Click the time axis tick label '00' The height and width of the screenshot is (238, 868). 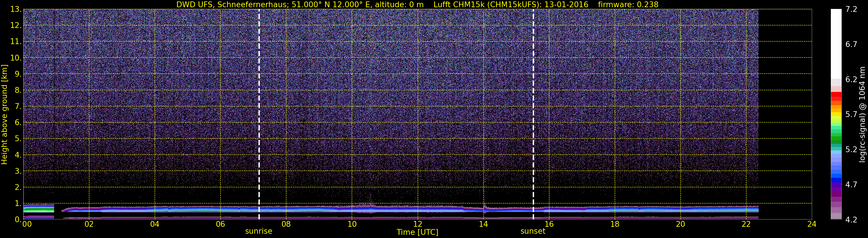(x=27, y=224)
